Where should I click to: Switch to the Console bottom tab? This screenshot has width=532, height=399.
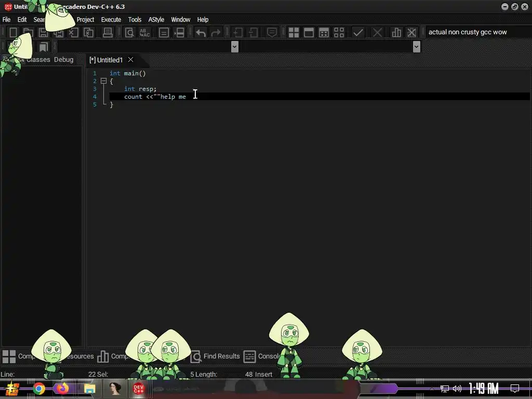(269, 356)
